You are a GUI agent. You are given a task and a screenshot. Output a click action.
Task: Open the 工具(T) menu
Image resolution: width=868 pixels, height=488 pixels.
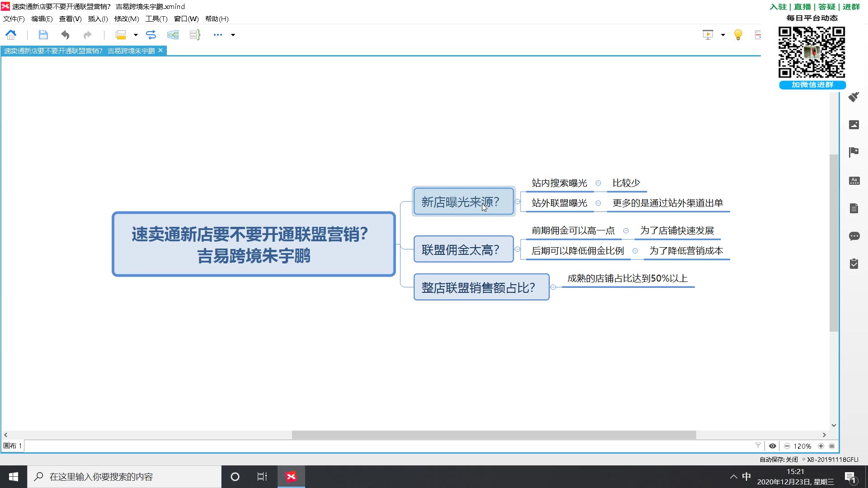coord(156,19)
